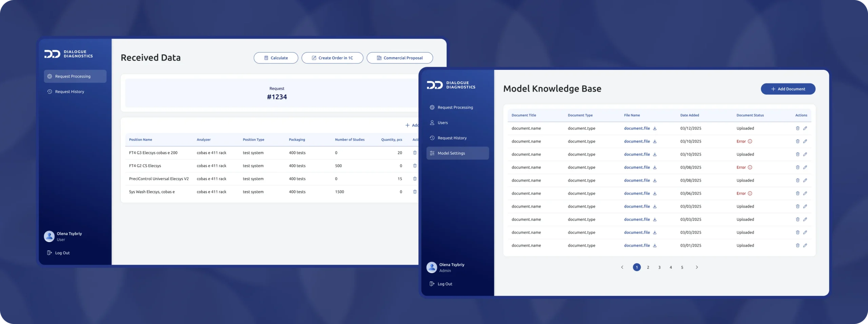Click Create Order in 1C button

(332, 58)
